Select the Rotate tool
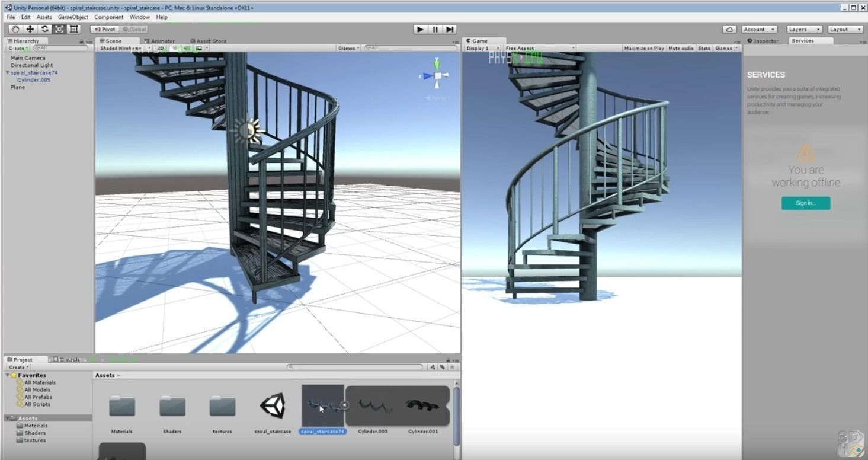Screen dimensions: 868x460 44,28
